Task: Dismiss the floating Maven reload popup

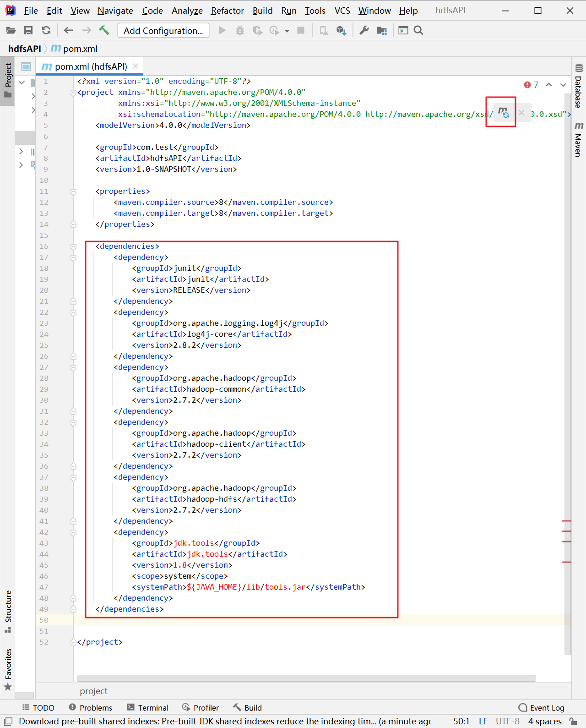Action: (x=521, y=113)
